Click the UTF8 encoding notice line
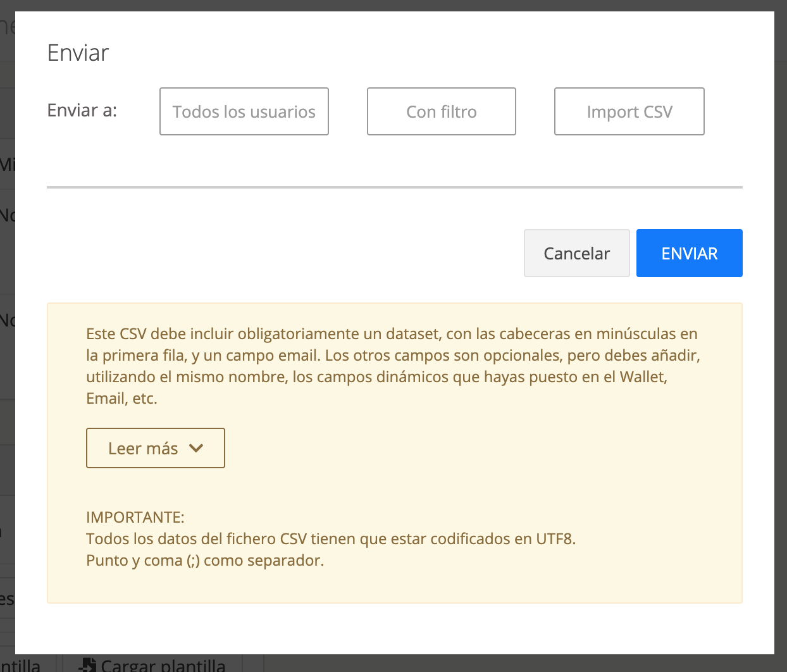The image size is (787, 672). (x=330, y=538)
